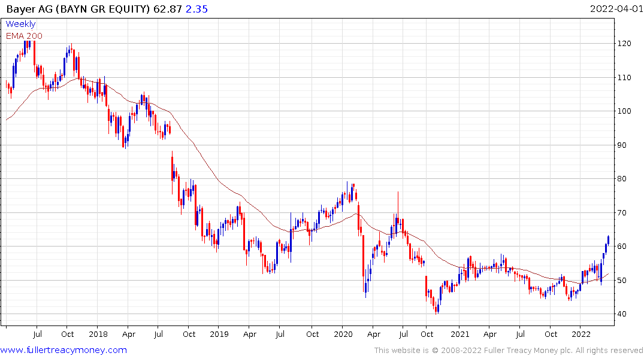The height and width of the screenshot is (359, 644).
Task: Click the 110 price axis label
Action: pyautogui.click(x=624, y=78)
